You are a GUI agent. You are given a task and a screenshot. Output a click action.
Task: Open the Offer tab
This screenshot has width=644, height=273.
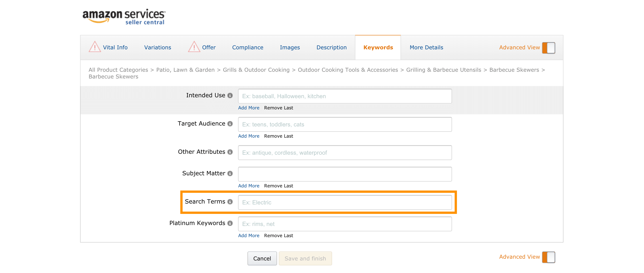coord(209,47)
